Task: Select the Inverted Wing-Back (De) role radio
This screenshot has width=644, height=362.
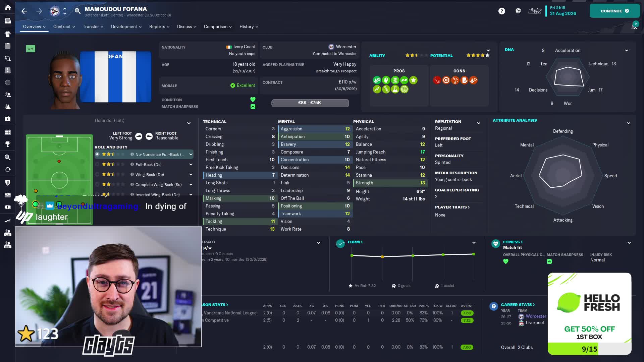Action: (x=97, y=194)
